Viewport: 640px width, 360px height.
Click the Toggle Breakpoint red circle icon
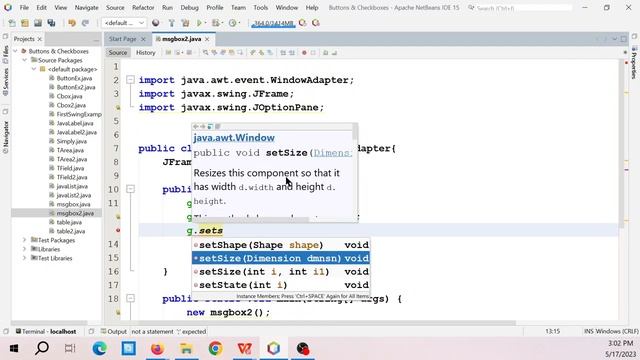304,53
